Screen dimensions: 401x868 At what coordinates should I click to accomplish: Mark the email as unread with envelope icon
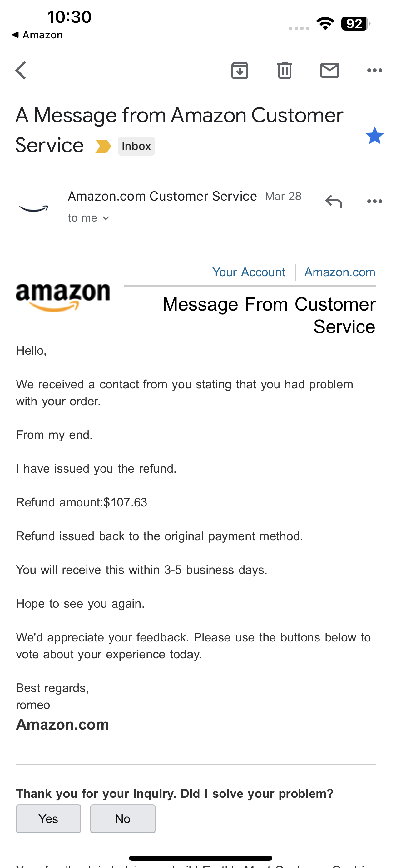329,70
